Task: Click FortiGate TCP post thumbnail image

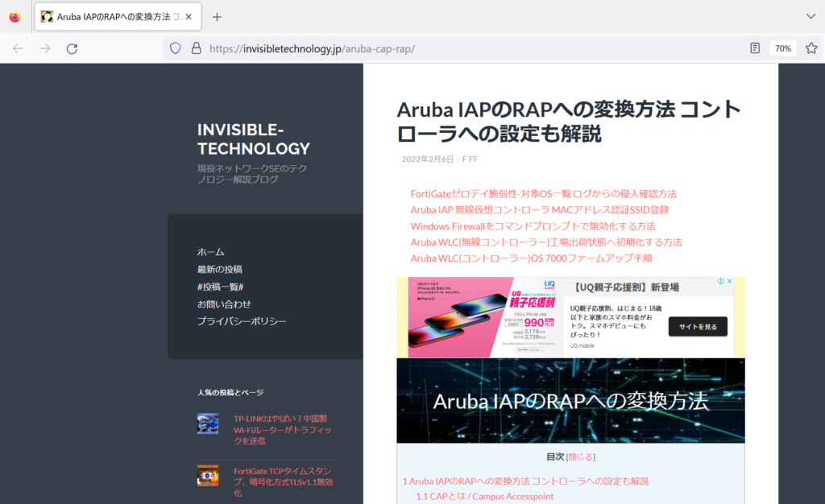Action: click(x=208, y=476)
